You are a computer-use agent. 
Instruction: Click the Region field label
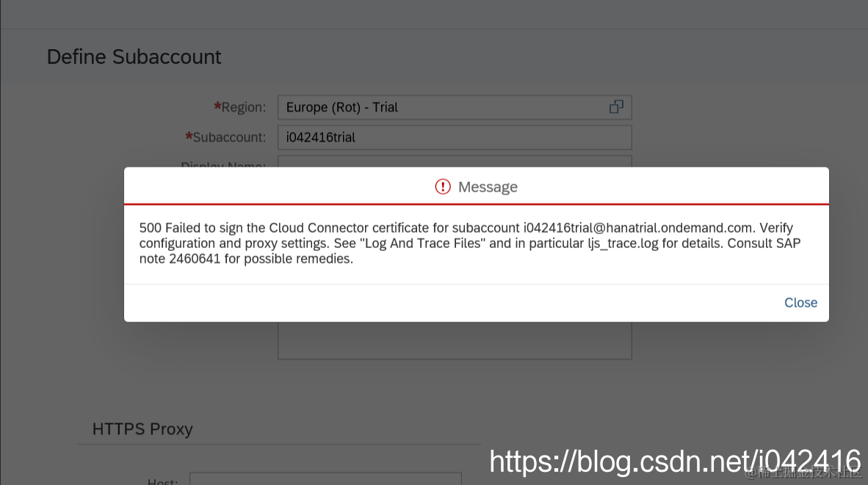point(239,107)
